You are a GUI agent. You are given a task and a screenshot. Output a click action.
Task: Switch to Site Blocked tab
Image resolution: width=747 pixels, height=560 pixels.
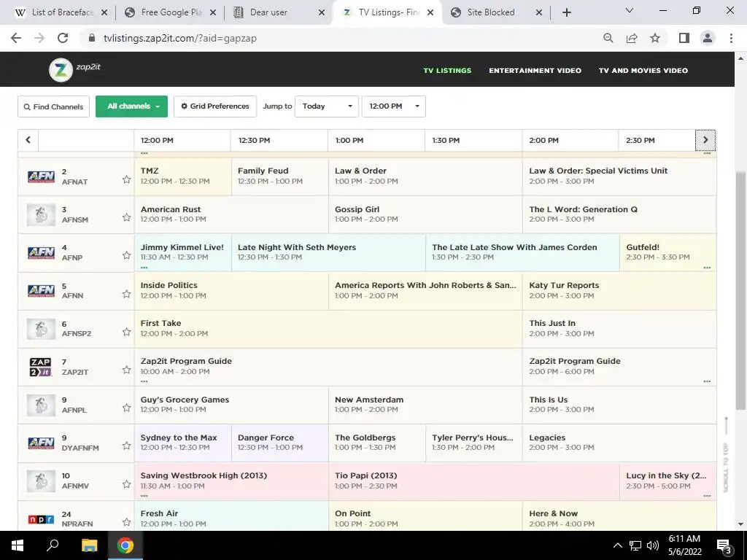point(496,12)
